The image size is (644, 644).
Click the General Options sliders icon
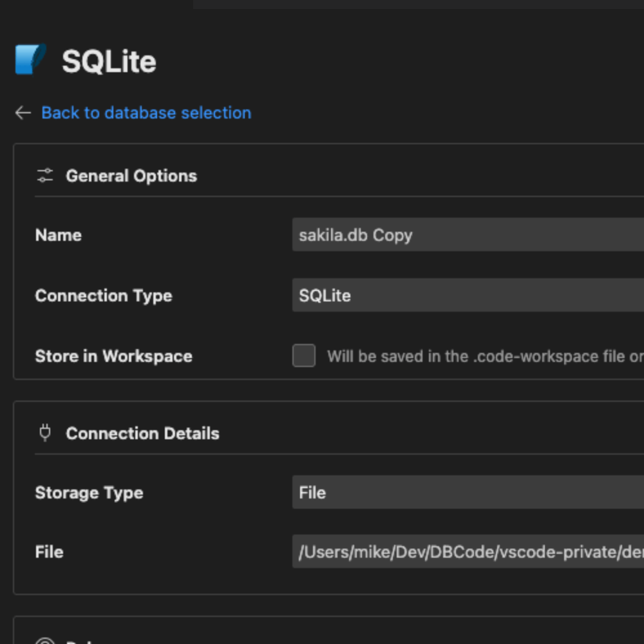pyautogui.click(x=45, y=175)
